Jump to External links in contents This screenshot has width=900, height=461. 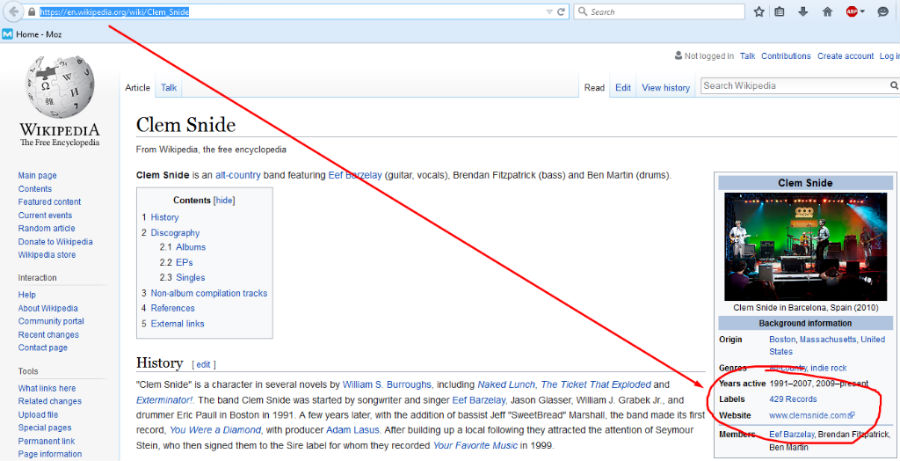tap(177, 323)
